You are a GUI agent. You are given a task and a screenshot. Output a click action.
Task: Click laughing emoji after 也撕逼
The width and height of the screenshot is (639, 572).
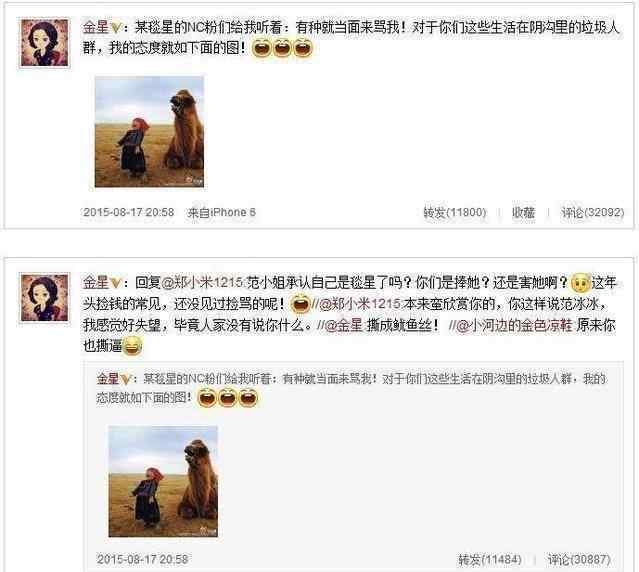click(x=132, y=346)
